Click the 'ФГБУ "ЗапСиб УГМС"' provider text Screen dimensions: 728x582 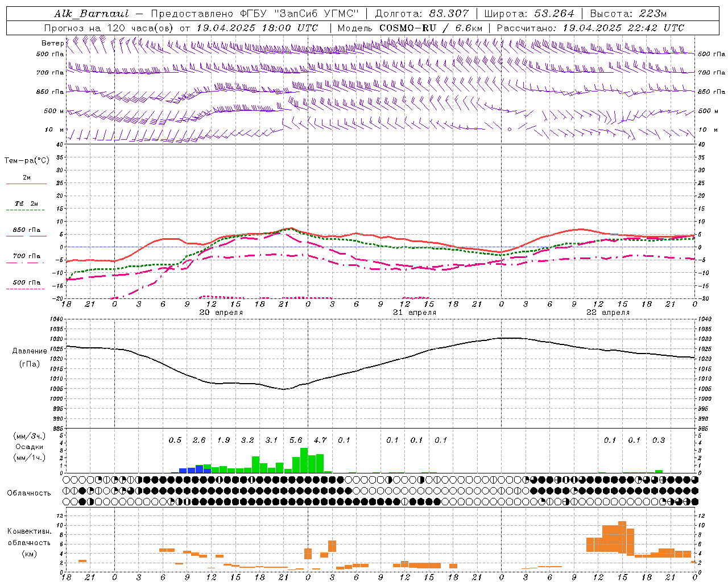coord(300,13)
